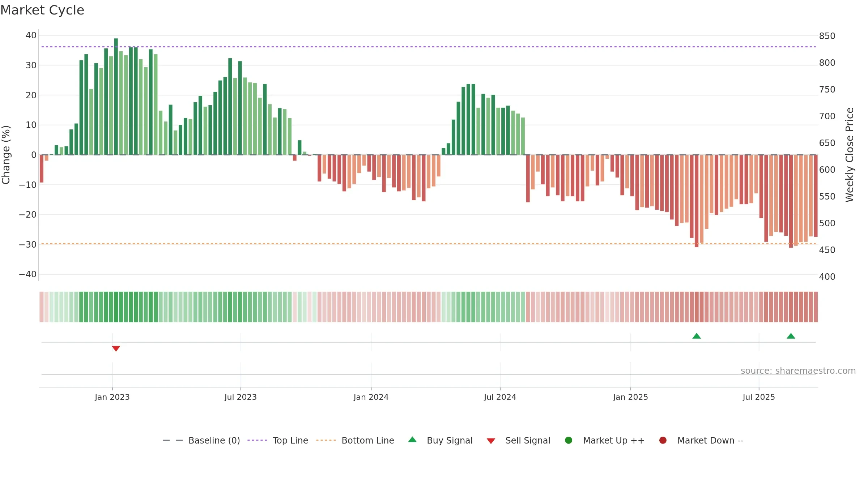Image resolution: width=868 pixels, height=488 pixels.
Task: Click the Top Line legend entry
Action: coord(278,440)
